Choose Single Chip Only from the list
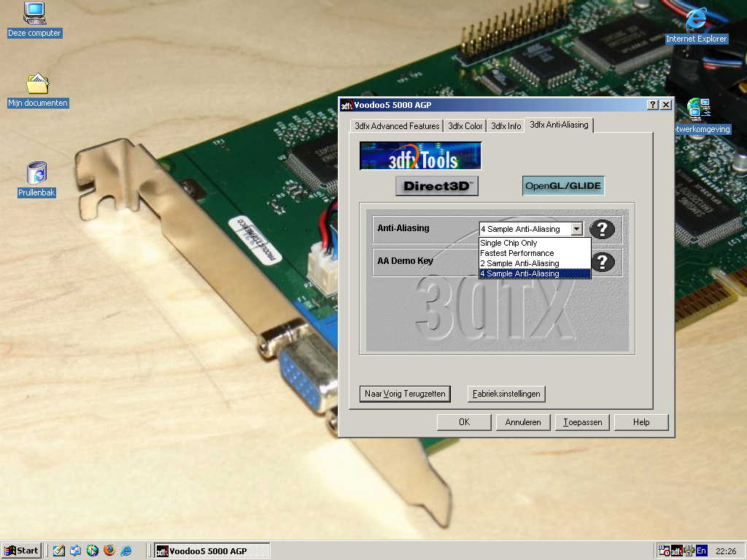This screenshot has height=560, width=747. point(535,243)
